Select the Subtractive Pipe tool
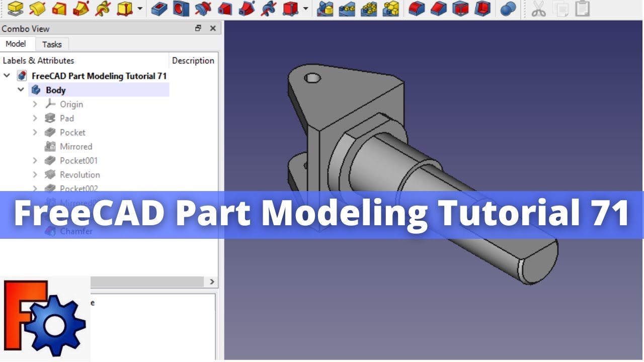The height and width of the screenshot is (362, 644). [247, 8]
